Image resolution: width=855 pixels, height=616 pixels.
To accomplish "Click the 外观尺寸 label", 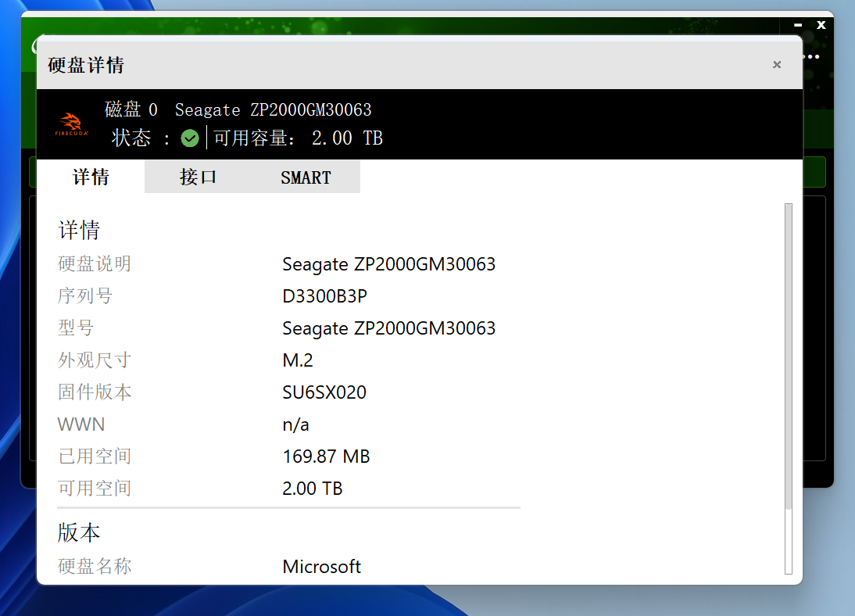I will click(x=95, y=360).
